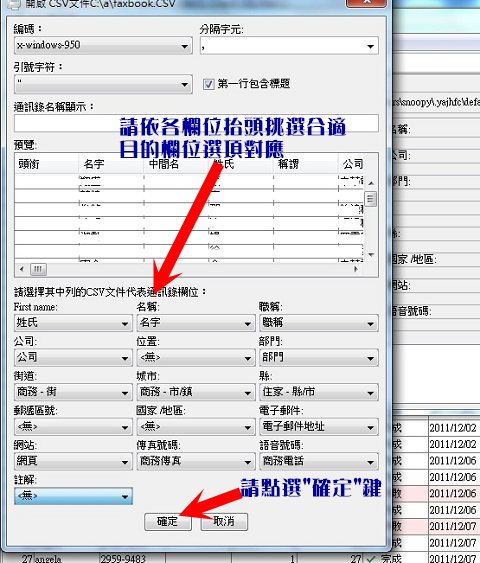Open the 郵遞區號 field dropdown

click(x=73, y=427)
